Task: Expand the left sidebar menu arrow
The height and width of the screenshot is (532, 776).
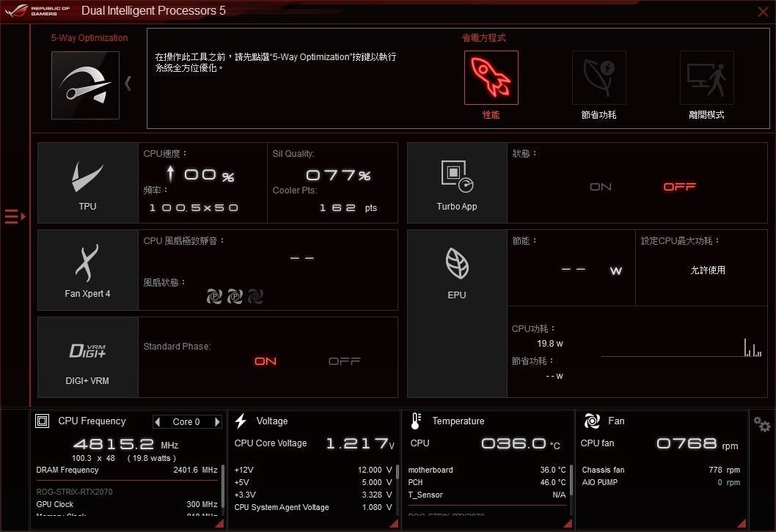Action: 15,217
